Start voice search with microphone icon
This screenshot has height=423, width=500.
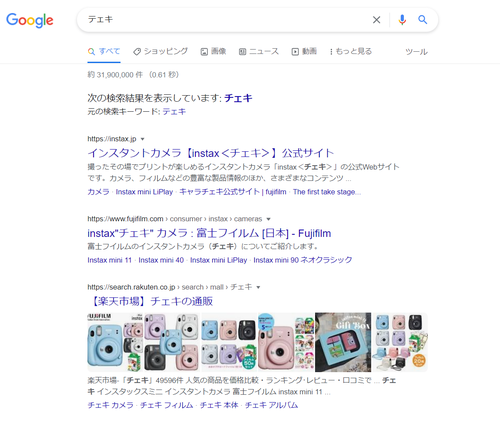coord(402,20)
